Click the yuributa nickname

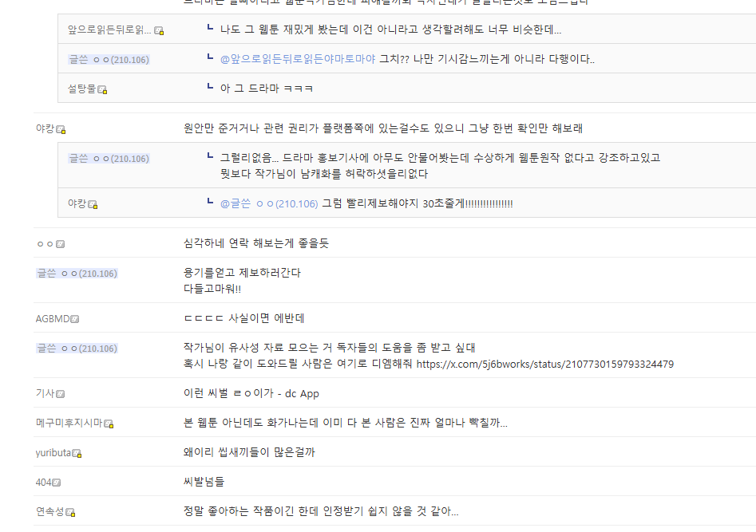pyautogui.click(x=53, y=453)
